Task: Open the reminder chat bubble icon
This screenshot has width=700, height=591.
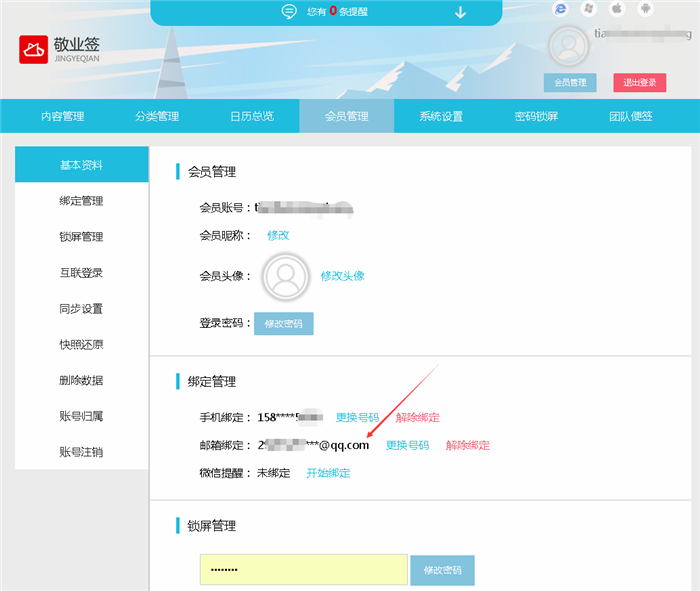Action: [289, 12]
